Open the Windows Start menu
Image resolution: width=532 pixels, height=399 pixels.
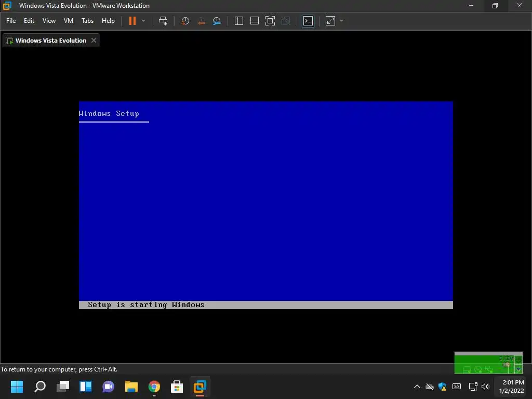pyautogui.click(x=17, y=387)
